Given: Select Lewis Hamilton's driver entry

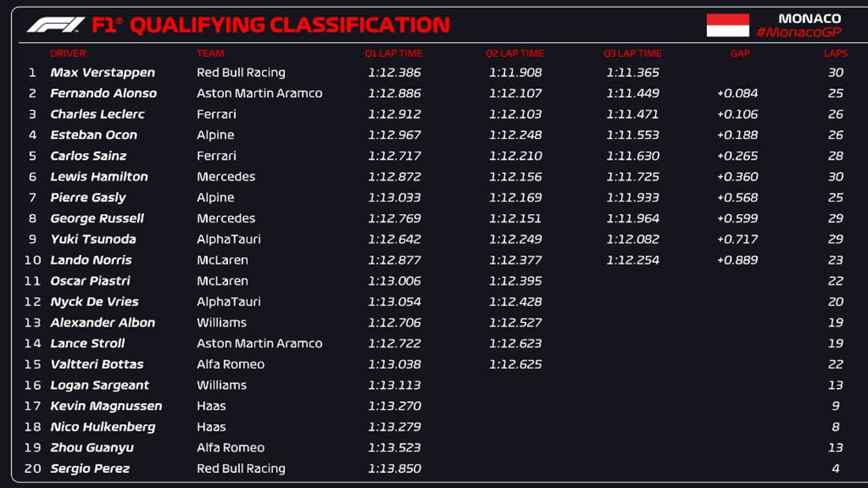Looking at the screenshot, I should pyautogui.click(x=99, y=177).
